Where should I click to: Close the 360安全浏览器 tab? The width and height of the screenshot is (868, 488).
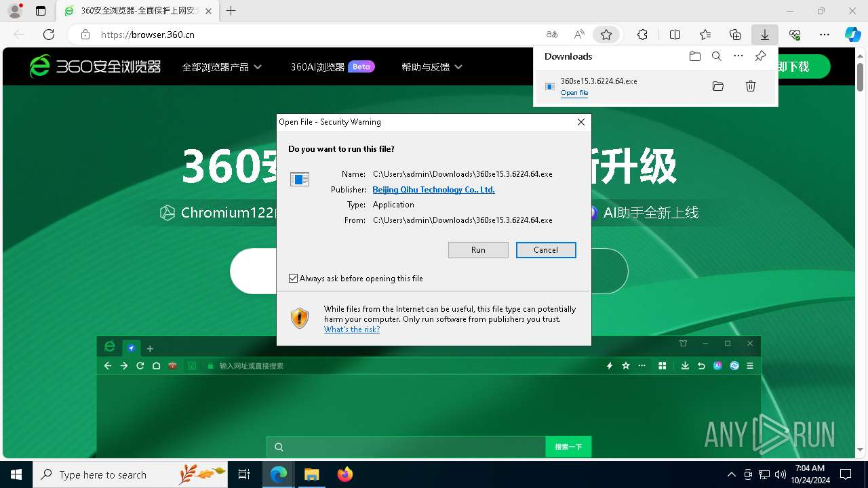pos(210,11)
